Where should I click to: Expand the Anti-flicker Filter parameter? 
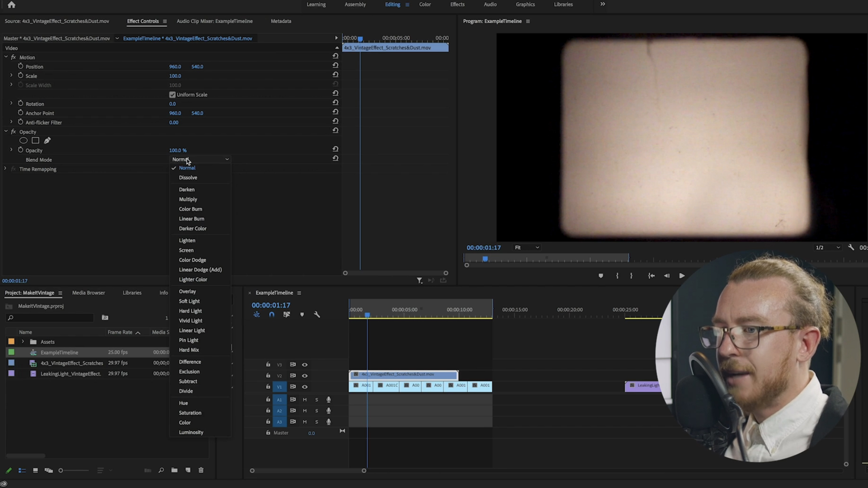point(11,122)
